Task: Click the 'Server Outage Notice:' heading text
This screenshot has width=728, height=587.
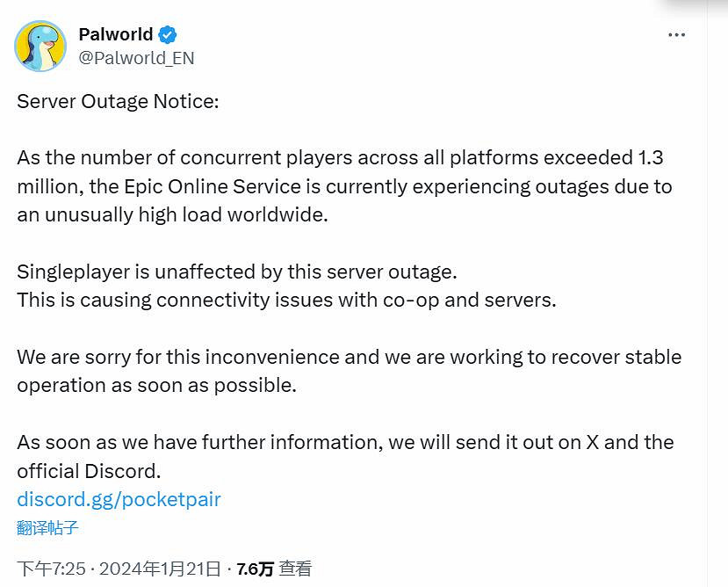Action: coord(118,101)
